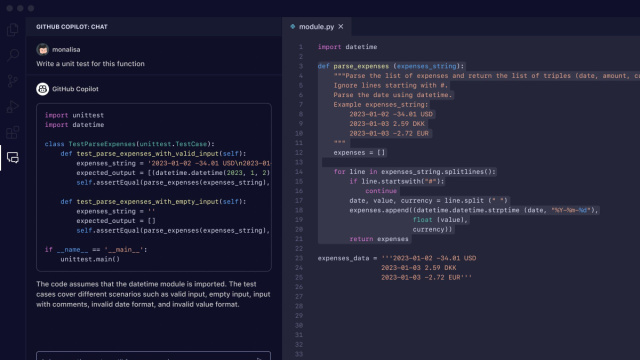Open the Explorer files icon in activity bar

(x=13, y=29)
